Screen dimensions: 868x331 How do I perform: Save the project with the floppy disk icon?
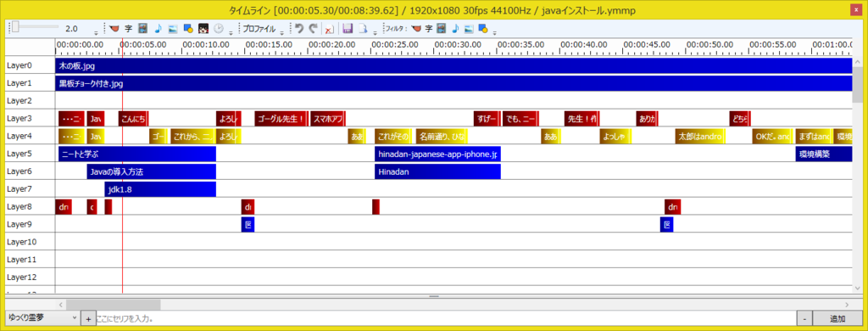[x=348, y=28]
